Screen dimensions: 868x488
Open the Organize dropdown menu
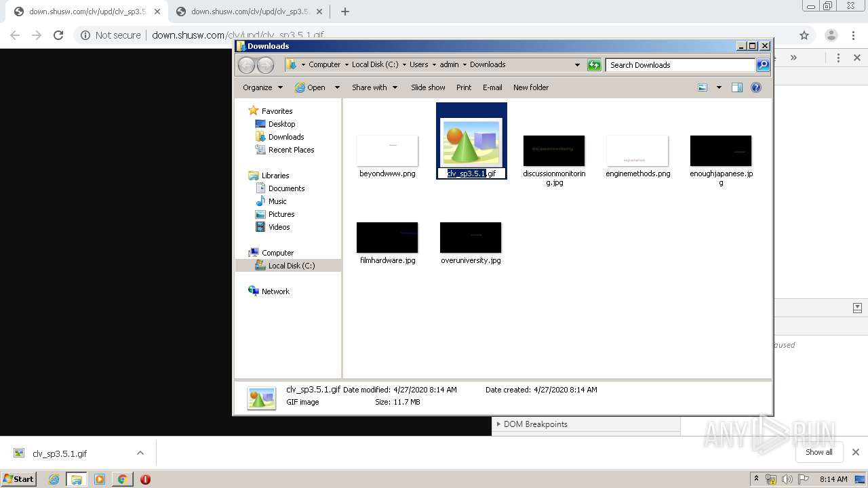pos(262,87)
